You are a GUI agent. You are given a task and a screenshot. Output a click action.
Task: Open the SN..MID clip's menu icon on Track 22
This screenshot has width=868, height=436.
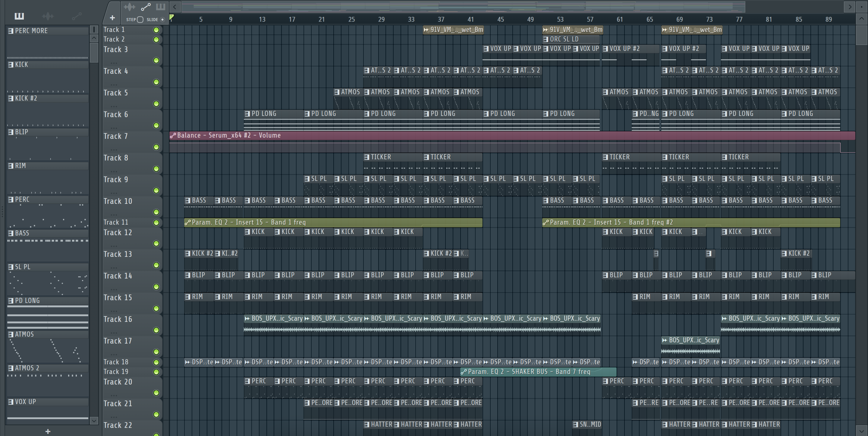576,425
